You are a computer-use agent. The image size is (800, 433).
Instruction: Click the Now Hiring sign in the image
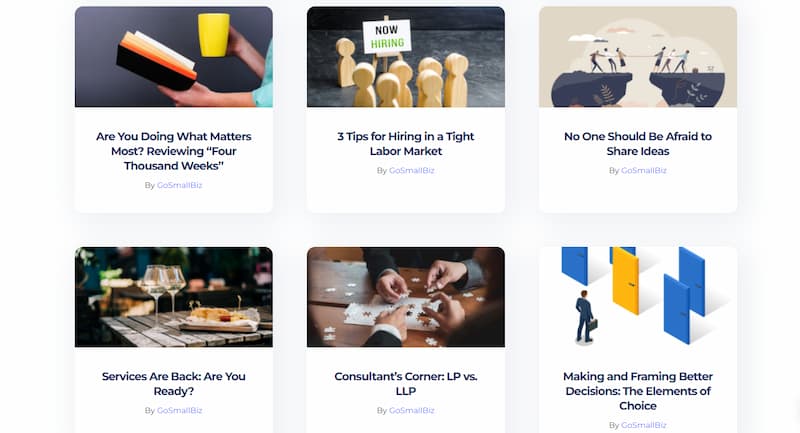[387, 36]
